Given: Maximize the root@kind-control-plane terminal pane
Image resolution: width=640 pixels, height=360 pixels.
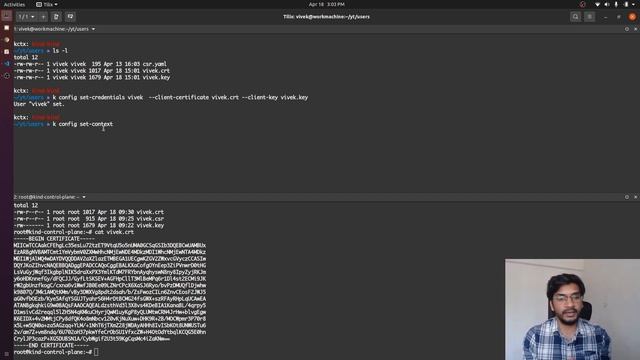Looking at the screenshot, I should pos(627,197).
